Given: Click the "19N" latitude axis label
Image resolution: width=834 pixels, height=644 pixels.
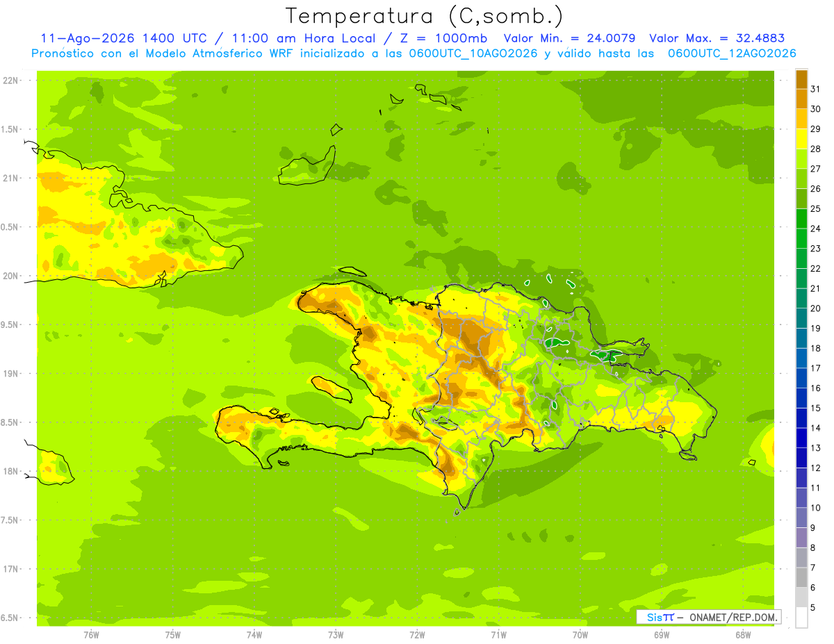Looking at the screenshot, I should [x=11, y=374].
